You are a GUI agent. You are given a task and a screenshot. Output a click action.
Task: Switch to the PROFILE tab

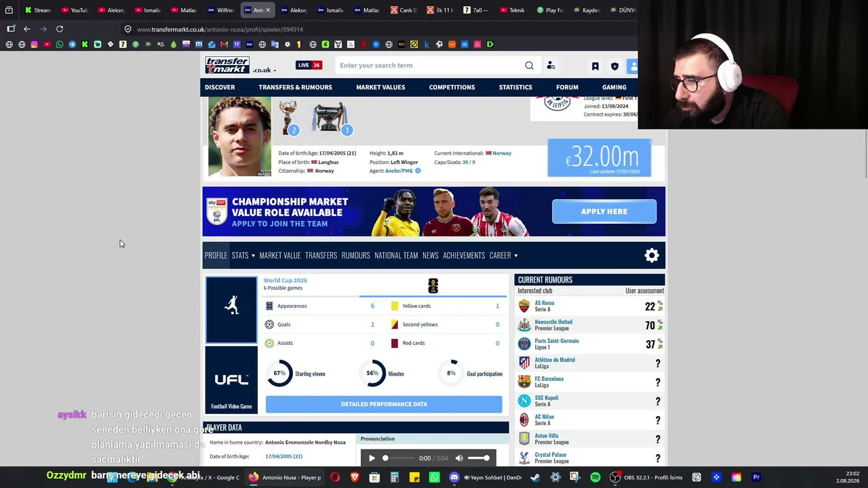[216, 256]
